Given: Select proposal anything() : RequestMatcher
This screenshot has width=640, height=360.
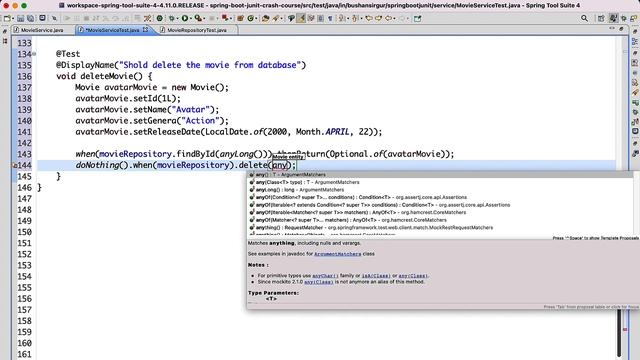Looking at the screenshot, I should point(441,227).
